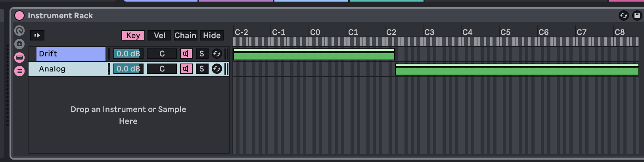The height and width of the screenshot is (162, 644).
Task: Click the rack Hot-Swap presets icon
Action: (623, 15)
